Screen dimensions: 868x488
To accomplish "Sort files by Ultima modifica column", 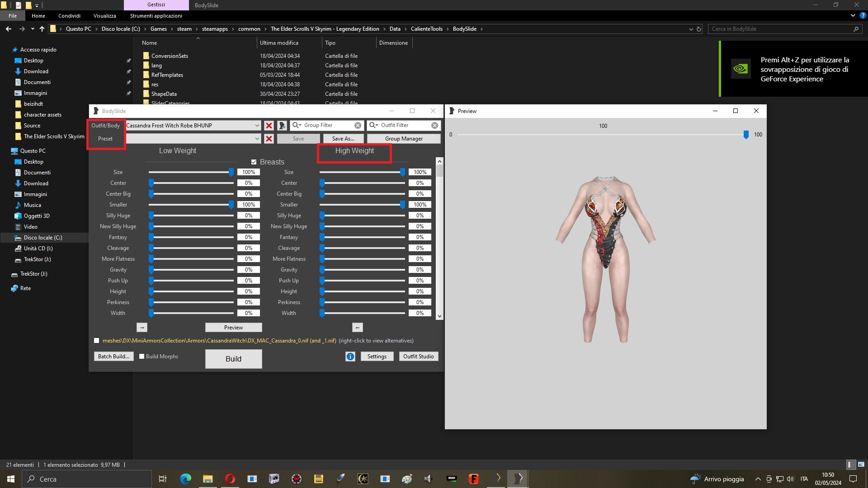I will pos(279,43).
